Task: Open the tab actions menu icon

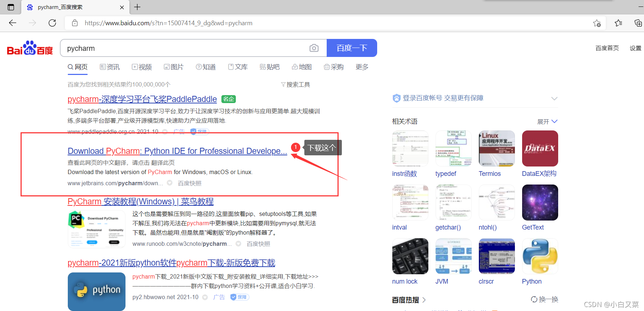Action: coord(11,7)
